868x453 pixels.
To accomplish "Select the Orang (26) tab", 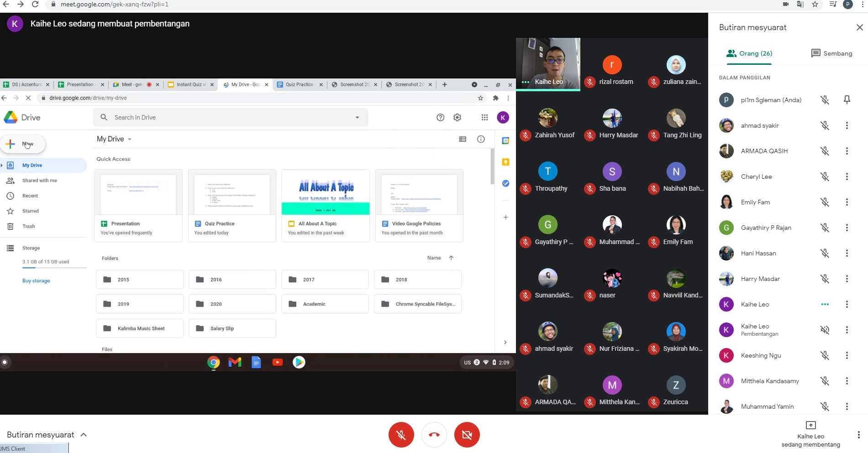I will click(749, 53).
